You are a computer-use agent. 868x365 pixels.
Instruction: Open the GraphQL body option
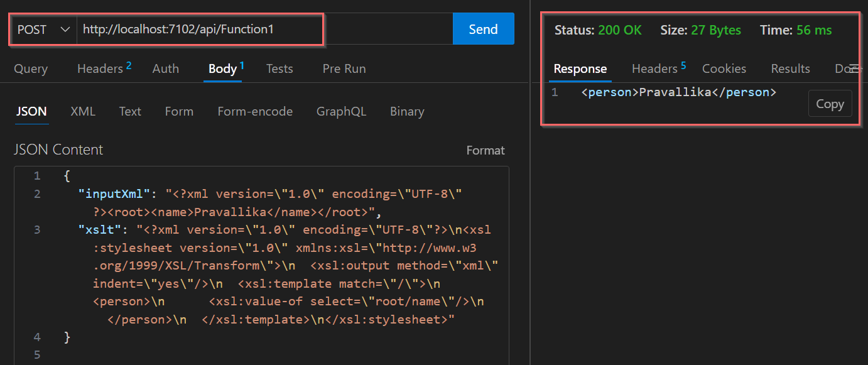pos(341,111)
